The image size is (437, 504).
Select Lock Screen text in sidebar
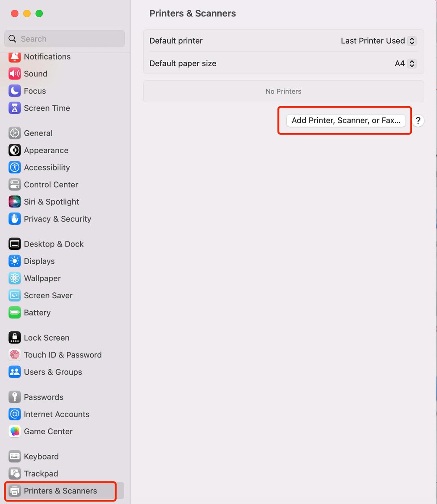(x=47, y=338)
